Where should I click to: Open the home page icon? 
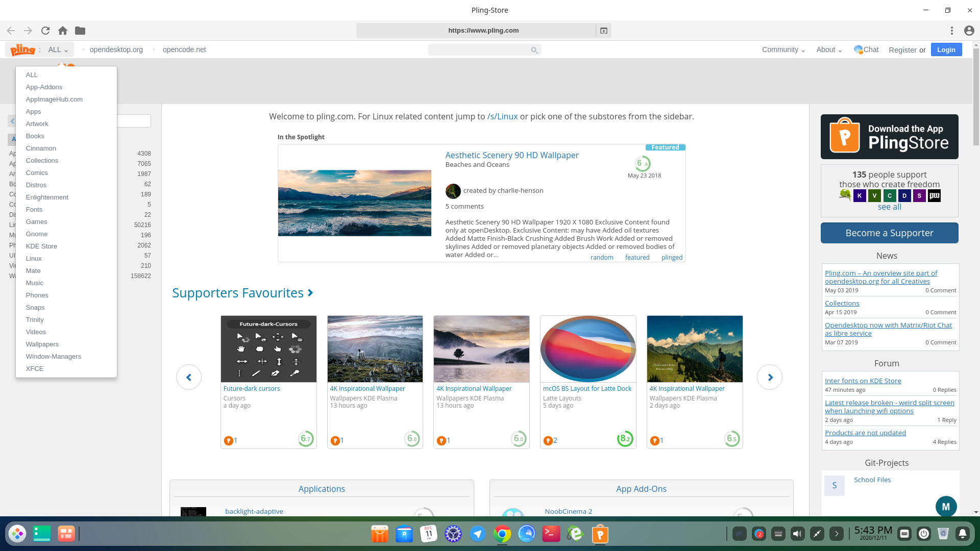coord(63,31)
